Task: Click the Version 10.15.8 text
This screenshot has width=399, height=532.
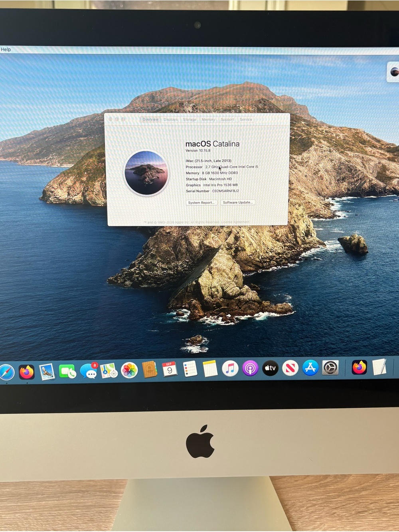Action: [x=198, y=150]
